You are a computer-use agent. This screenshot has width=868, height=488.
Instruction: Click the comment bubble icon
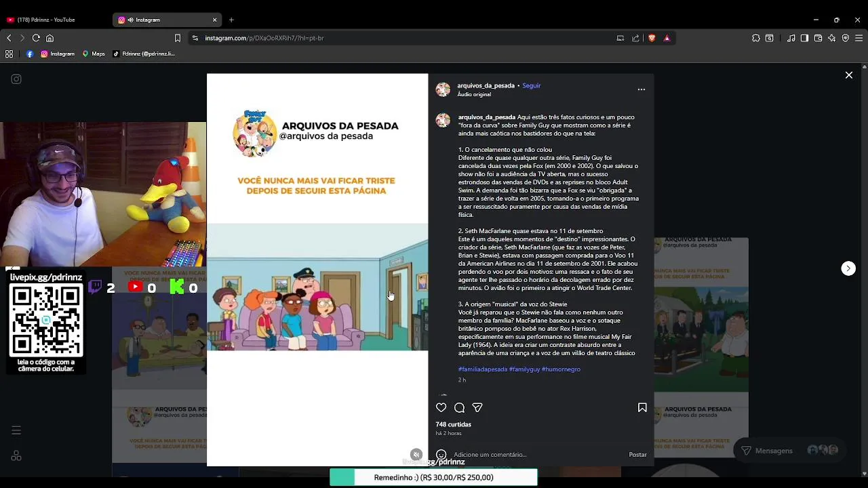[x=459, y=407]
